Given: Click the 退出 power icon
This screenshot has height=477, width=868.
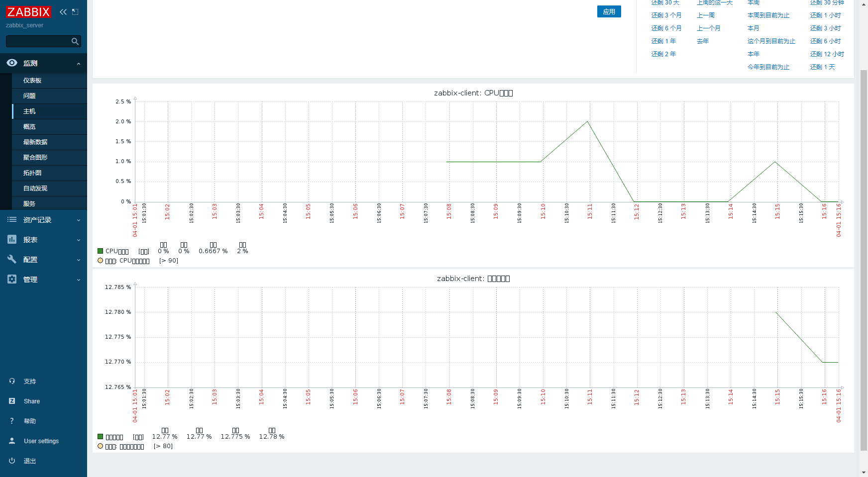Looking at the screenshot, I should tap(12, 461).
